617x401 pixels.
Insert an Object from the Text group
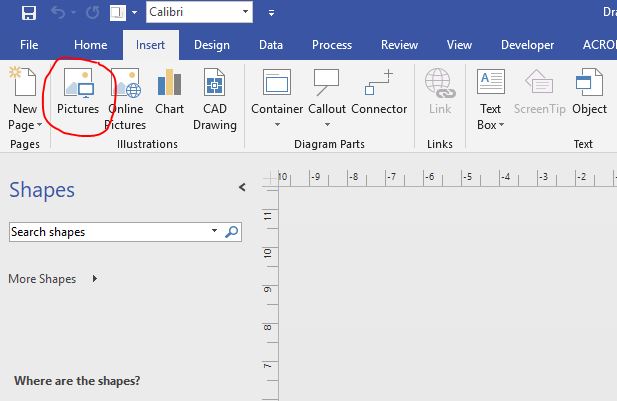pos(589,92)
